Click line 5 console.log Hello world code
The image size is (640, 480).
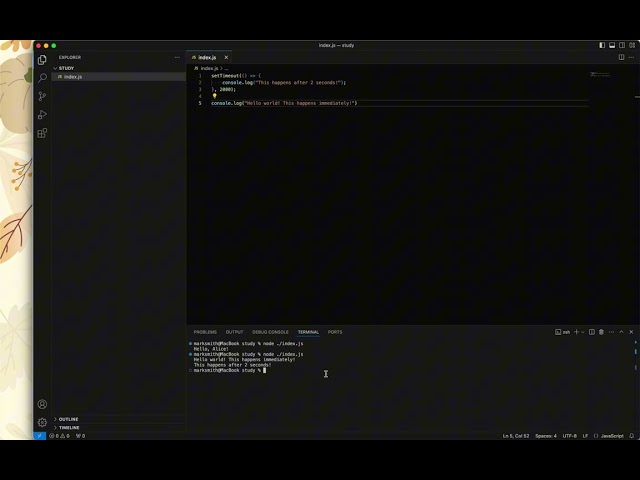pos(284,103)
